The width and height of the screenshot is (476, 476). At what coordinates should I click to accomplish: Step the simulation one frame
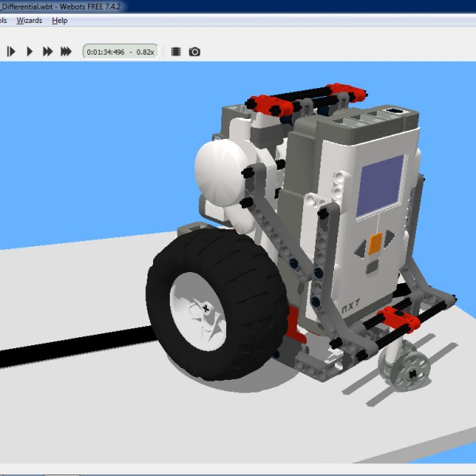(x=11, y=52)
